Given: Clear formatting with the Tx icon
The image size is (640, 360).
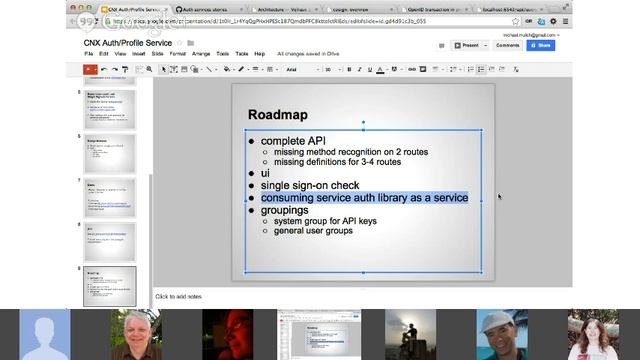Looking at the screenshot, I should tap(516, 70).
